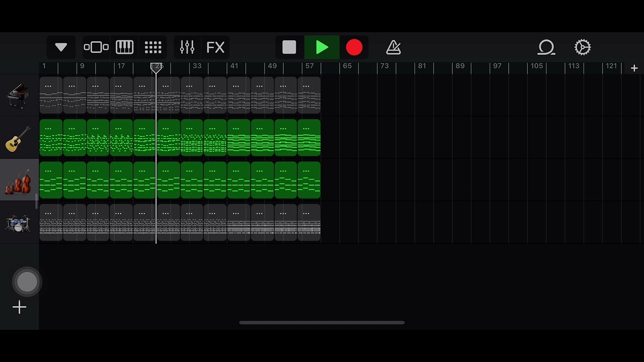
Task: Select second region on piano track
Action: tap(74, 96)
